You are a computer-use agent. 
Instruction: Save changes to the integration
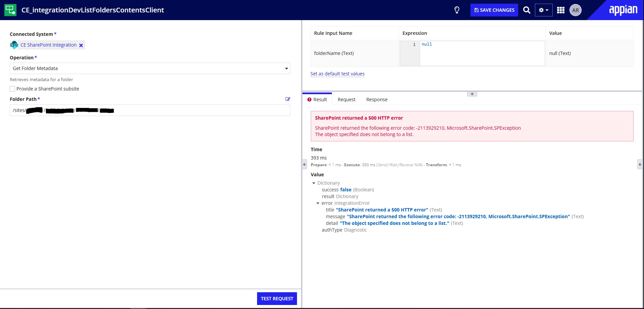coord(494,10)
